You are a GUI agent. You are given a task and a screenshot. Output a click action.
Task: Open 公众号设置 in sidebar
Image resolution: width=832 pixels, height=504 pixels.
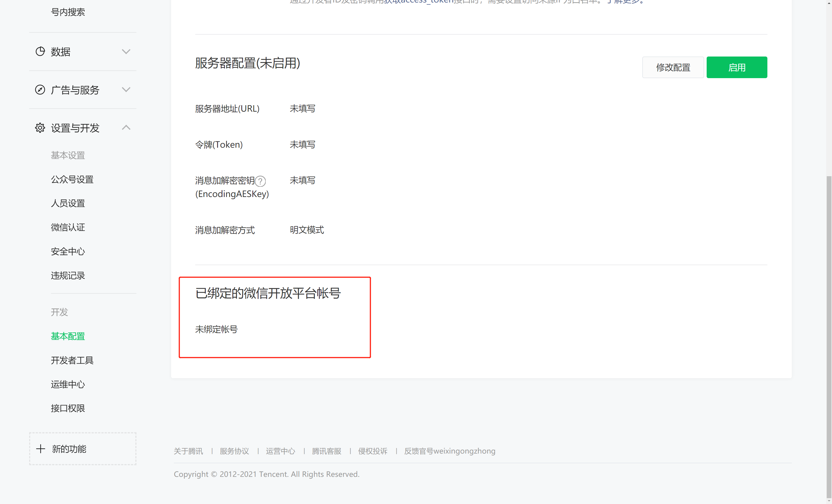click(x=72, y=180)
